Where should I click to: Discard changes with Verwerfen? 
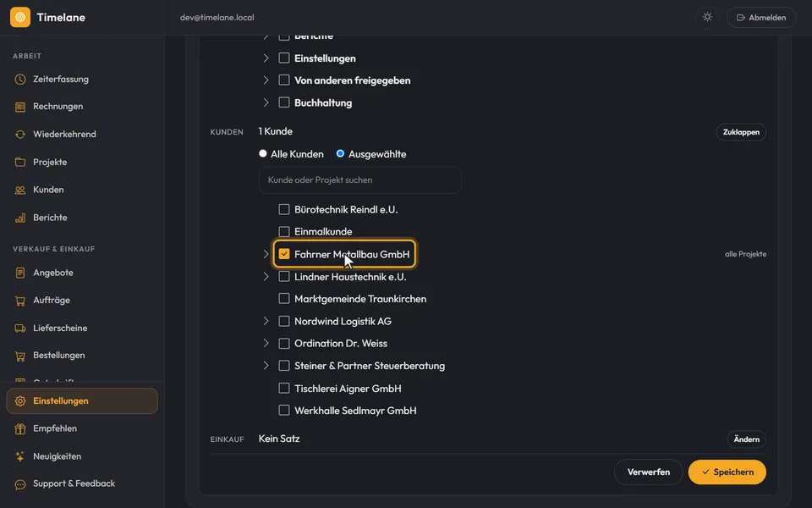(x=649, y=472)
